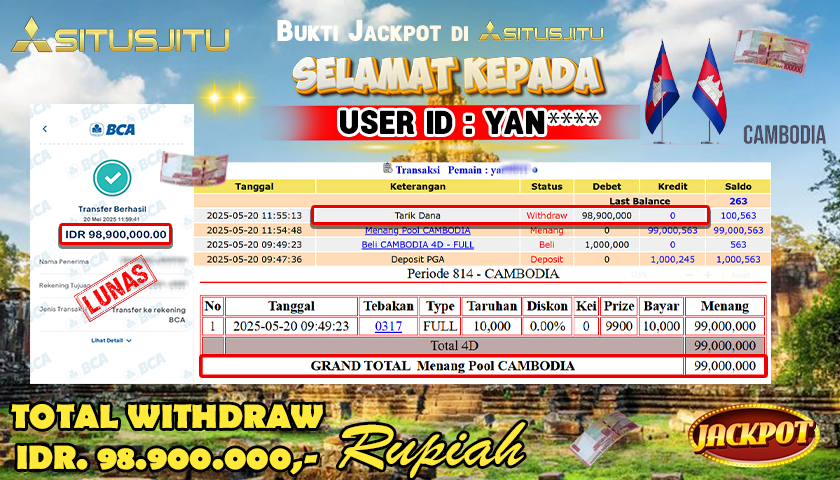Click the CAMBODIA label beside flags
840x480 pixels.
coord(784,136)
